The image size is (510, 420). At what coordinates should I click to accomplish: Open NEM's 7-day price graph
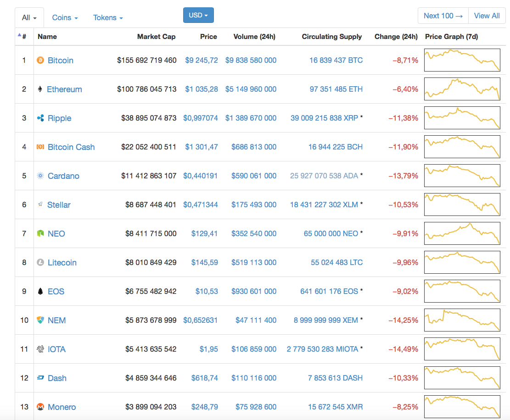(x=462, y=321)
